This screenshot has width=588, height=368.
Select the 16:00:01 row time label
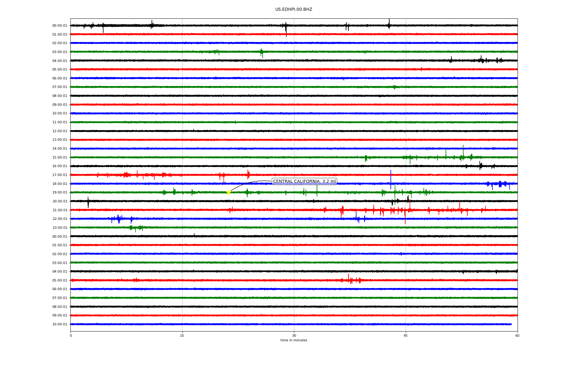pos(60,166)
